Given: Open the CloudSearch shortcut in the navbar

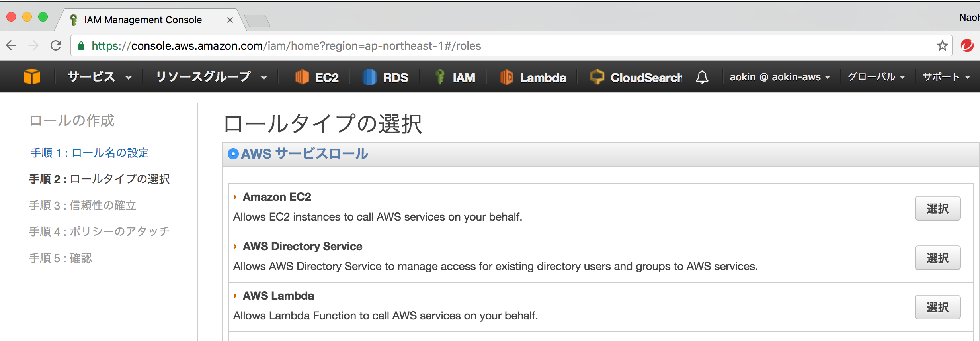Looking at the screenshot, I should coord(636,77).
